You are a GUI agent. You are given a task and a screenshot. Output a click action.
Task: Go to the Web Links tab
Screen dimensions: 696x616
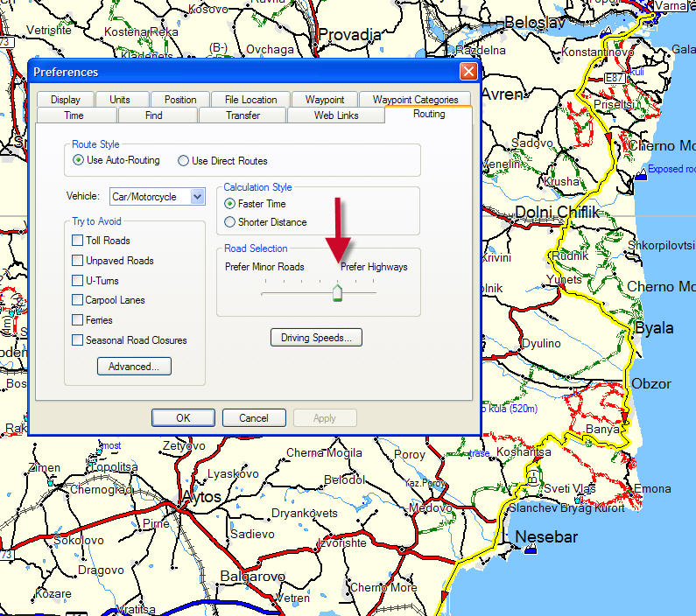(336, 115)
